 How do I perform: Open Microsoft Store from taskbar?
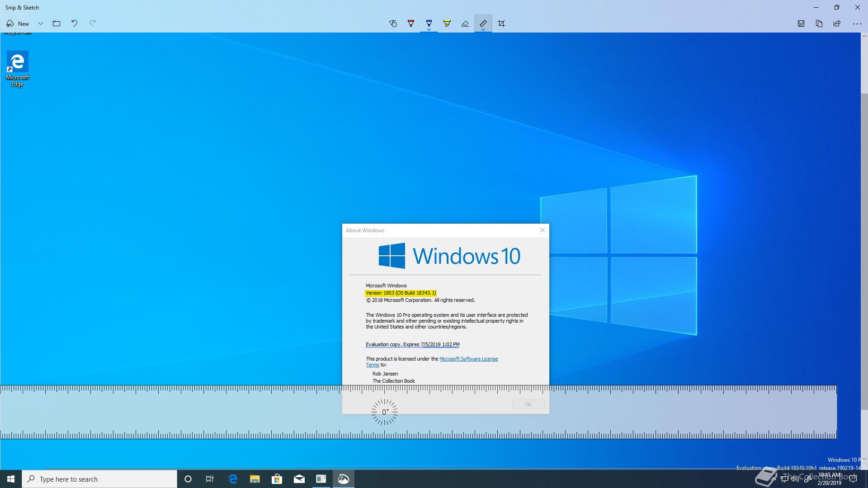point(277,479)
